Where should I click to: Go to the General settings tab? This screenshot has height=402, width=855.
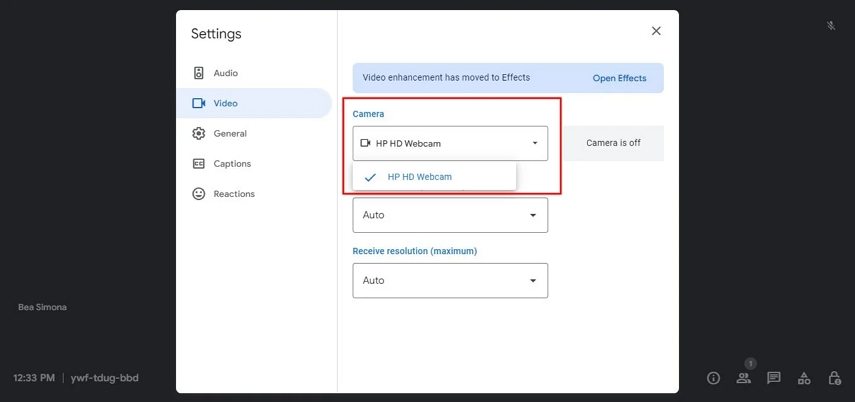coord(230,133)
